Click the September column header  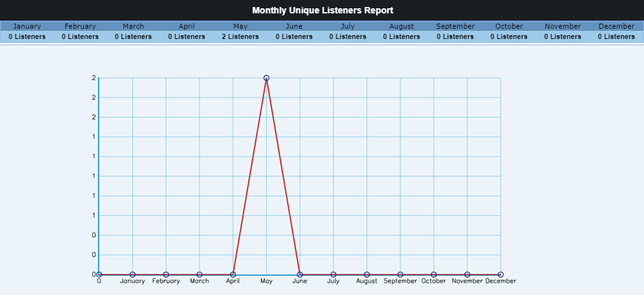tap(455, 26)
